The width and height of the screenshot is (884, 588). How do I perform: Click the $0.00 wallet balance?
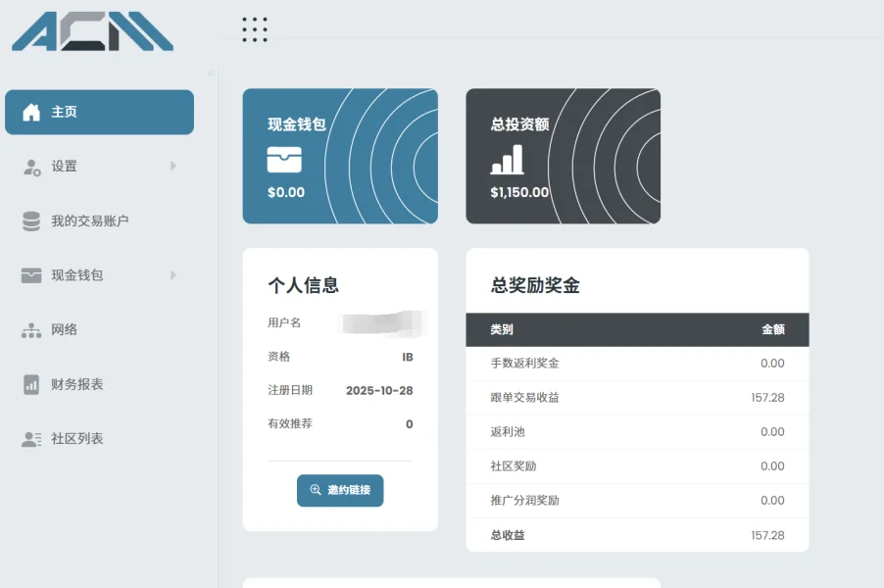coord(286,192)
